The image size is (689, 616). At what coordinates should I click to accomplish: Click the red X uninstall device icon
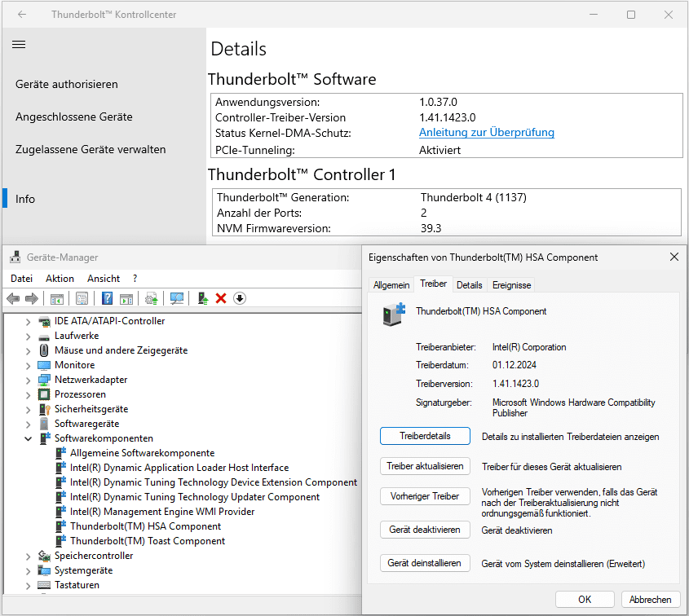click(x=221, y=298)
